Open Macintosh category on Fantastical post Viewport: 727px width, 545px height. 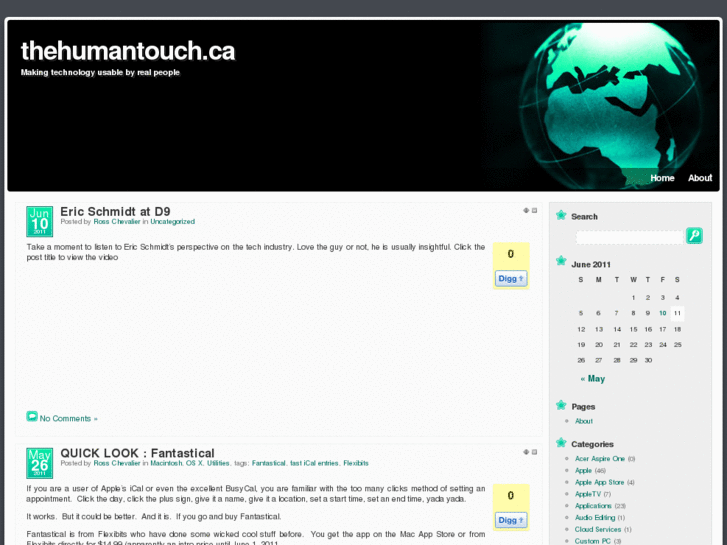pos(166,463)
